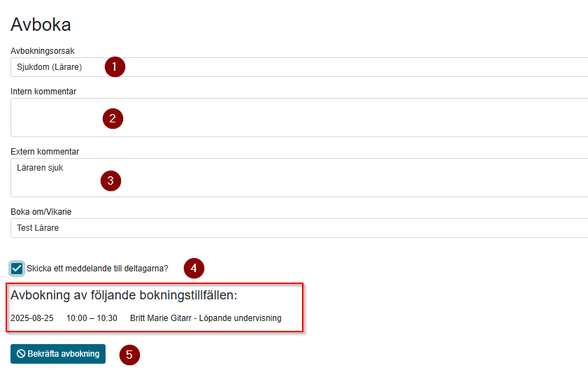The height and width of the screenshot is (370, 588).
Task: Open the Avbokningsorsak dropdown showing Sjukdom (Lärare)
Action: click(x=299, y=67)
